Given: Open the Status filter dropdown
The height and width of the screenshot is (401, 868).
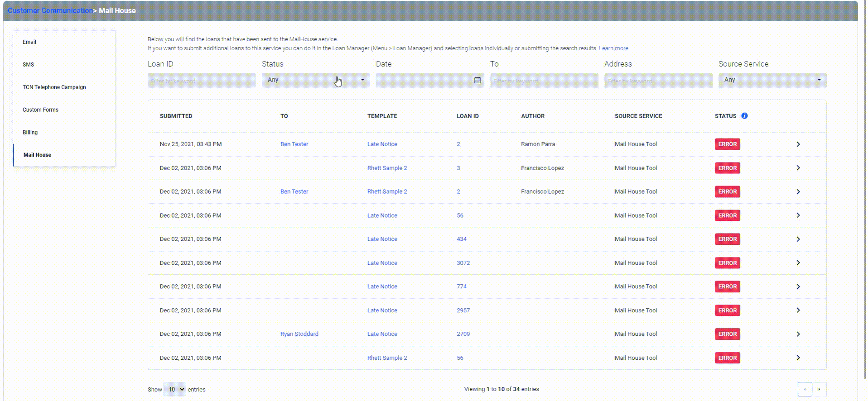Looking at the screenshot, I should [x=316, y=80].
